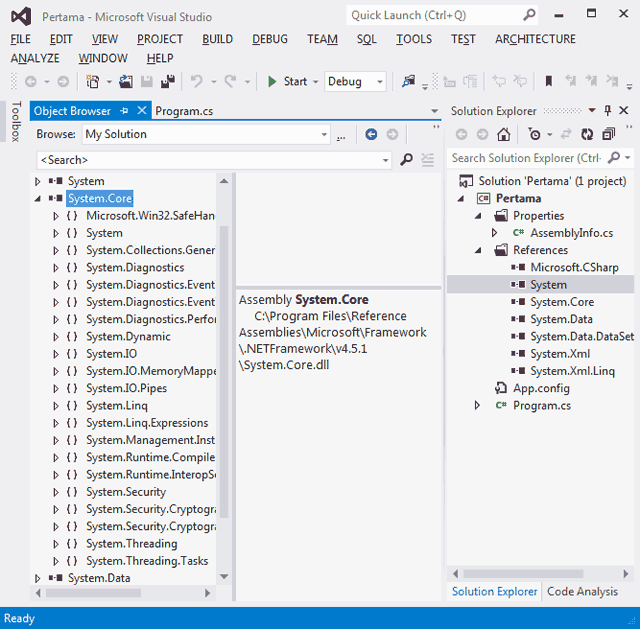Viewport: 640px width, 629px height.
Task: Click Solution Explorer horizontal scrollbar right arrow
Action: click(x=626, y=574)
